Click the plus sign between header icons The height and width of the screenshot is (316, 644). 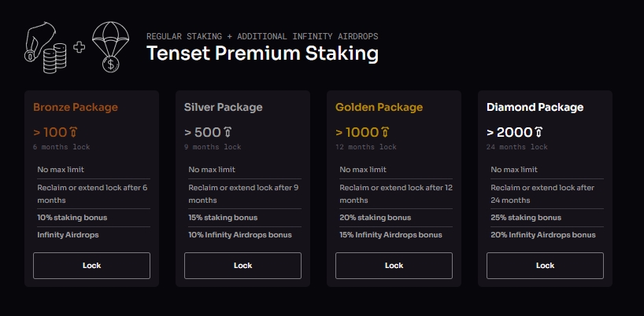pyautogui.click(x=80, y=46)
